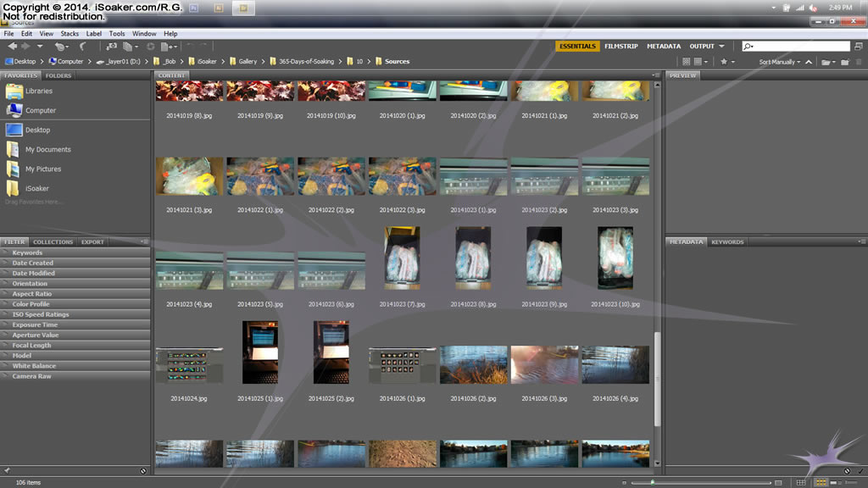Click the system tray volume icon
Viewport: 868px width, 488px height.
(813, 8)
